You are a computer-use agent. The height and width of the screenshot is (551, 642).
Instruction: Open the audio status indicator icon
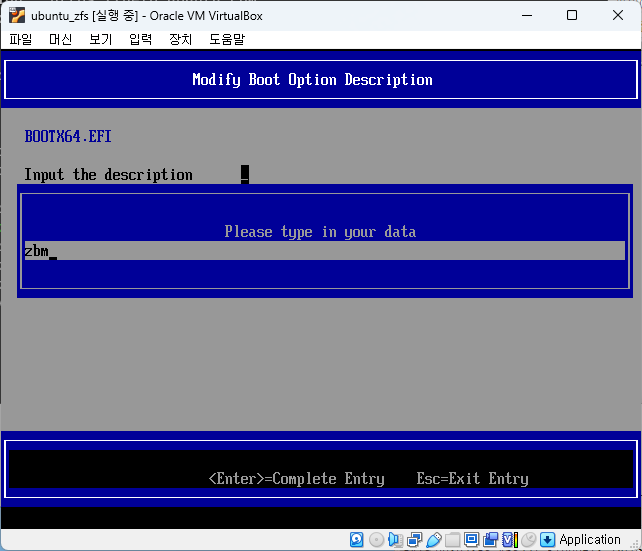(x=395, y=539)
